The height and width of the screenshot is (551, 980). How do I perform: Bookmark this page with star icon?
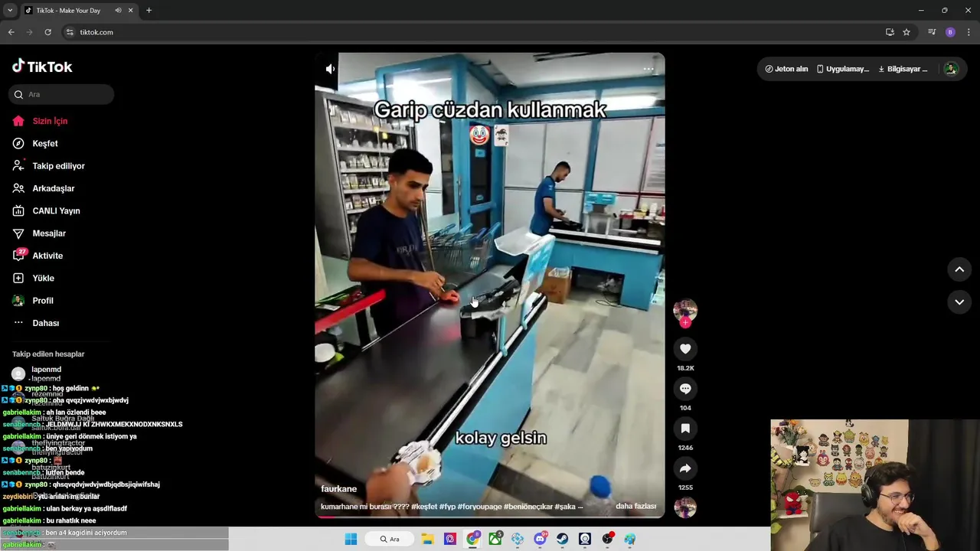click(906, 32)
